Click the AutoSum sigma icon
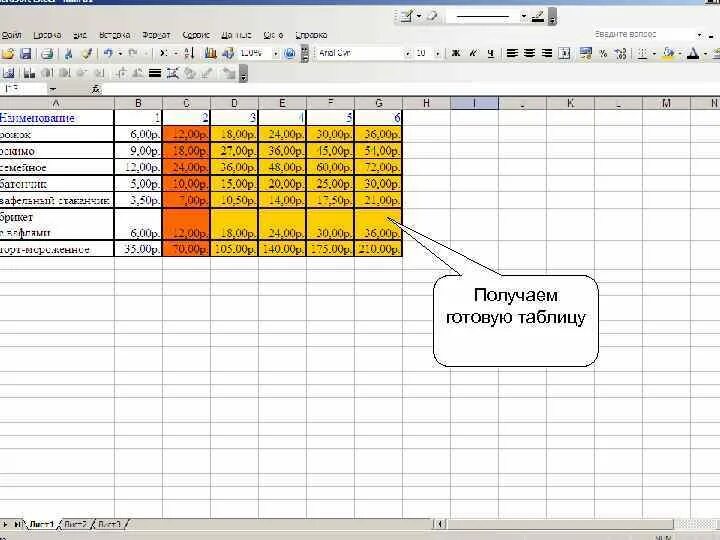 (x=163, y=54)
